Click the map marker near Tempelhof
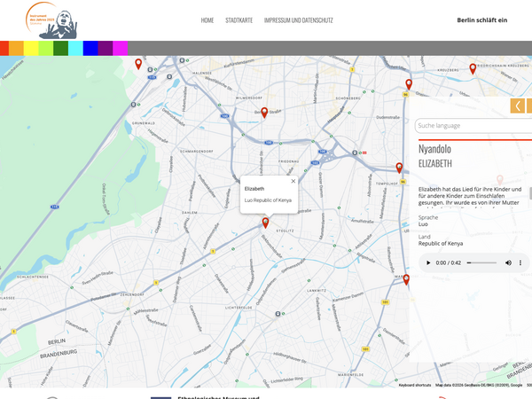The width and height of the screenshot is (532, 399). (399, 168)
